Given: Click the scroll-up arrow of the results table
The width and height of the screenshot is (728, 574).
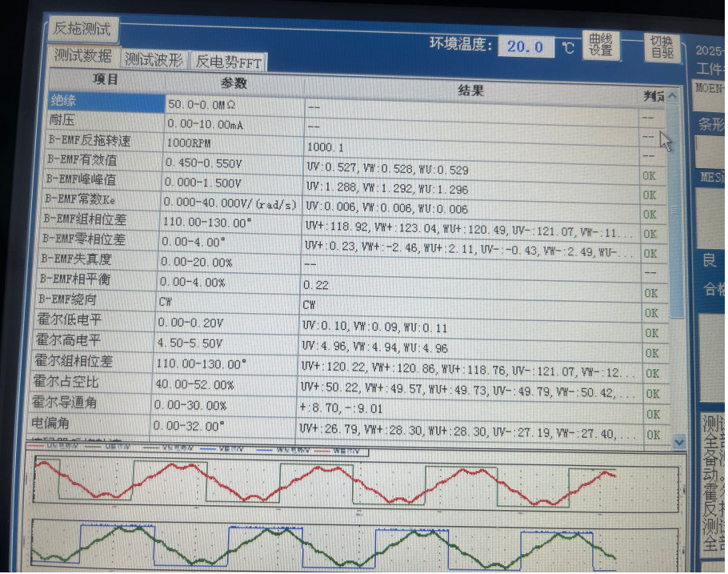Looking at the screenshot, I should [673, 97].
